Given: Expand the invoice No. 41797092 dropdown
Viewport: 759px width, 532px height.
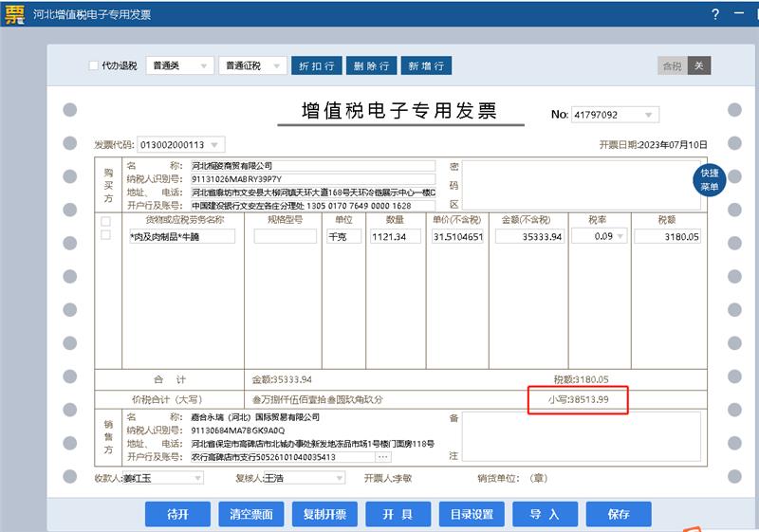Looking at the screenshot, I should pyautogui.click(x=649, y=115).
